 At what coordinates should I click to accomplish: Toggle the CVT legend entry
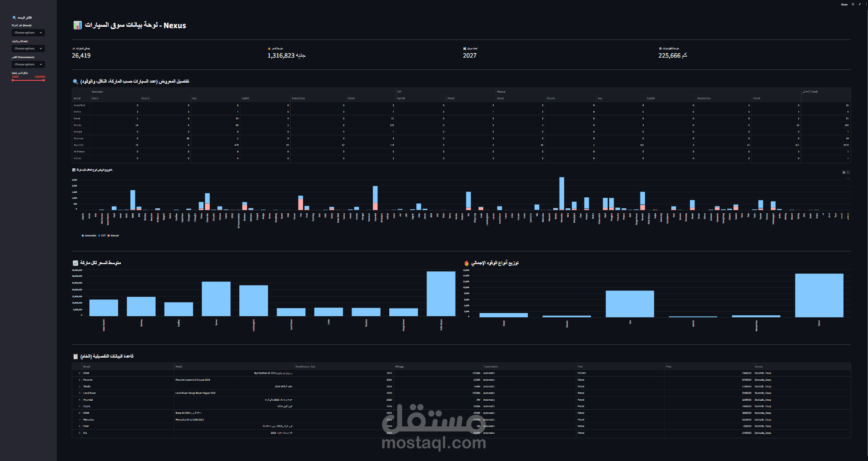point(103,235)
